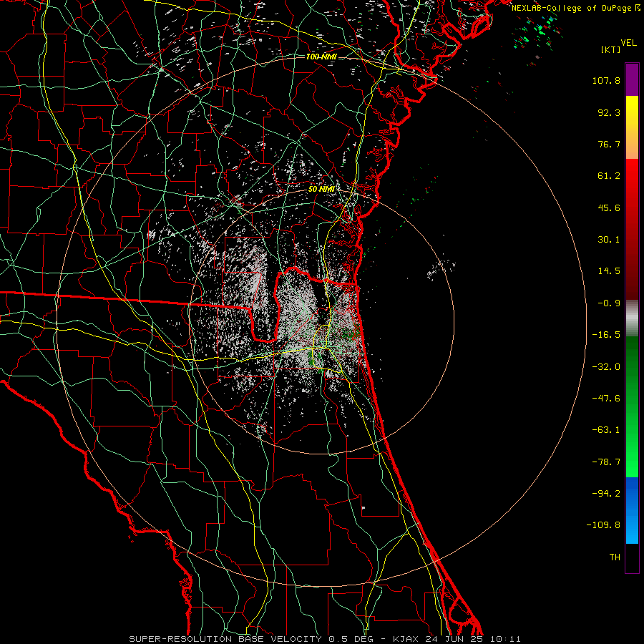Click the -16.5 velocity scale value

click(606, 335)
